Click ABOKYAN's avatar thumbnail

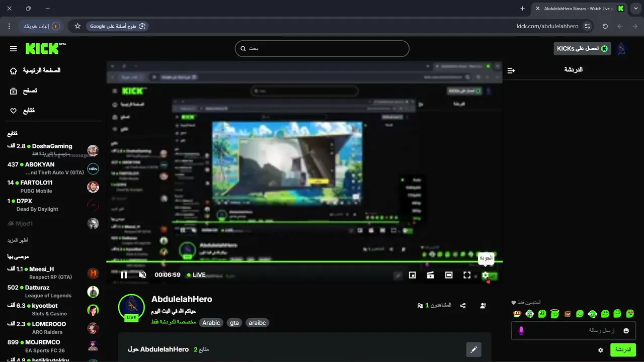point(93,169)
